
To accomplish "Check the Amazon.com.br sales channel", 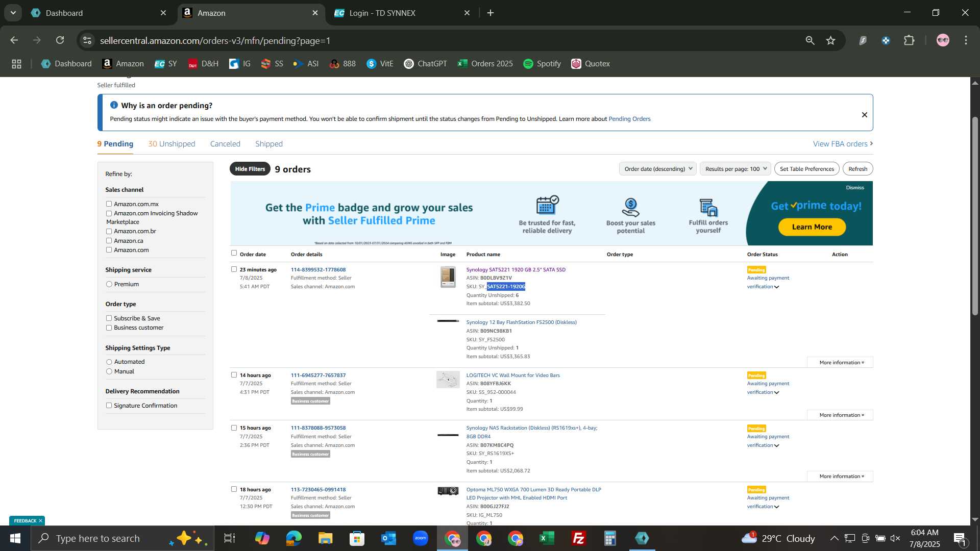I will (109, 231).
